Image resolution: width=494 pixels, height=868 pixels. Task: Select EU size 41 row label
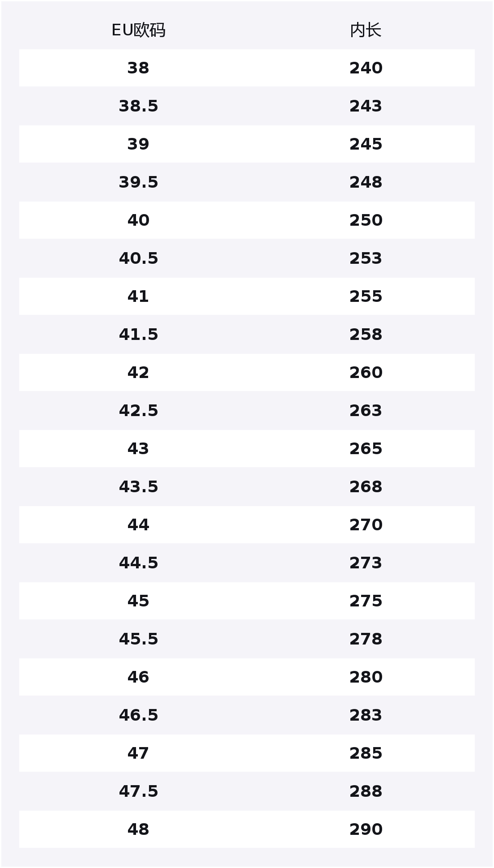[138, 296]
